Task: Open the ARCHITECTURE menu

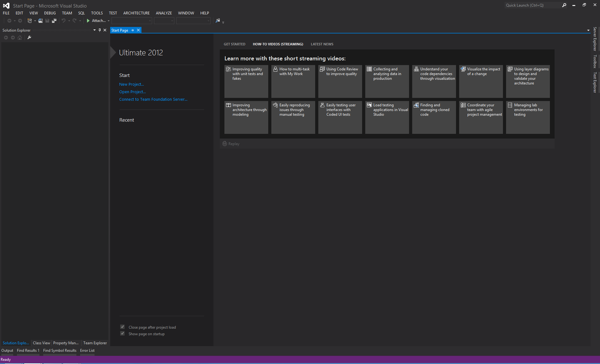Action: [136, 13]
